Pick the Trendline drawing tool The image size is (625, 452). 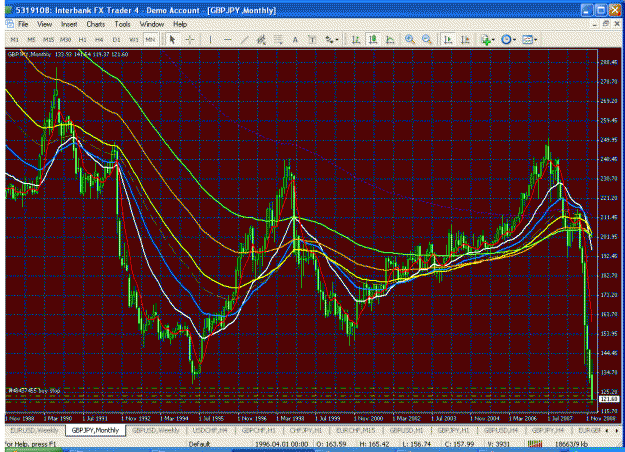[244, 39]
